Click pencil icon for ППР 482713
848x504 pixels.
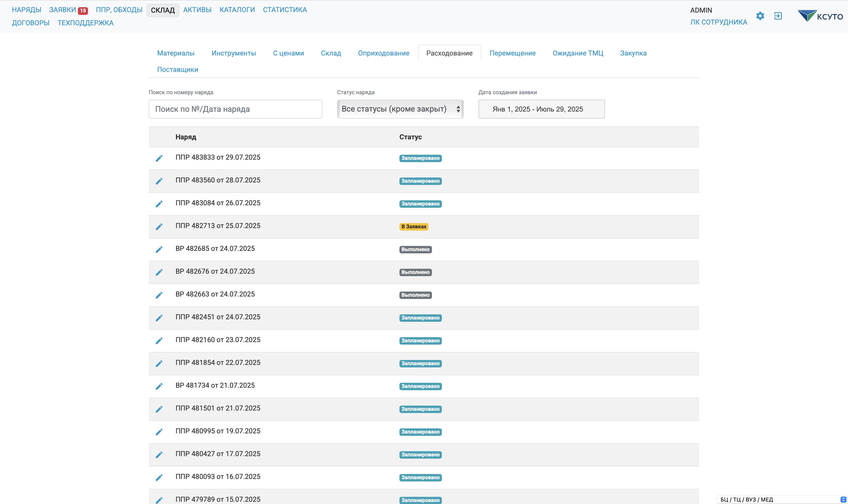point(159,227)
